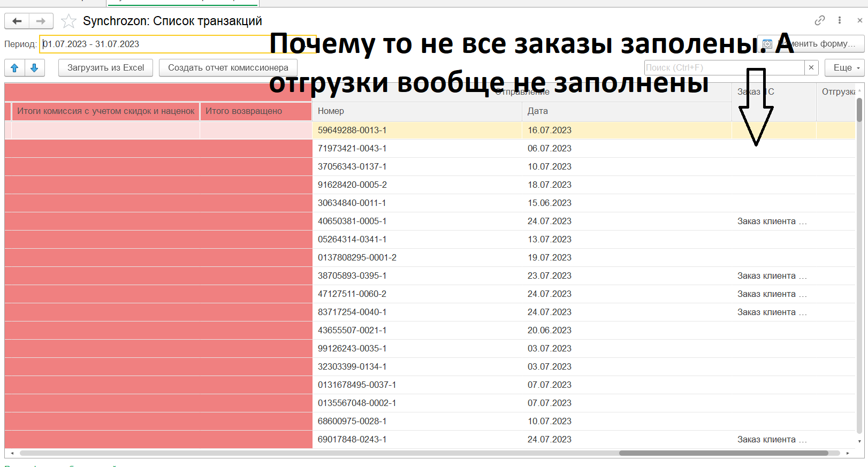Move row up with blue arrow
The image size is (868, 467).
[x=14, y=68]
